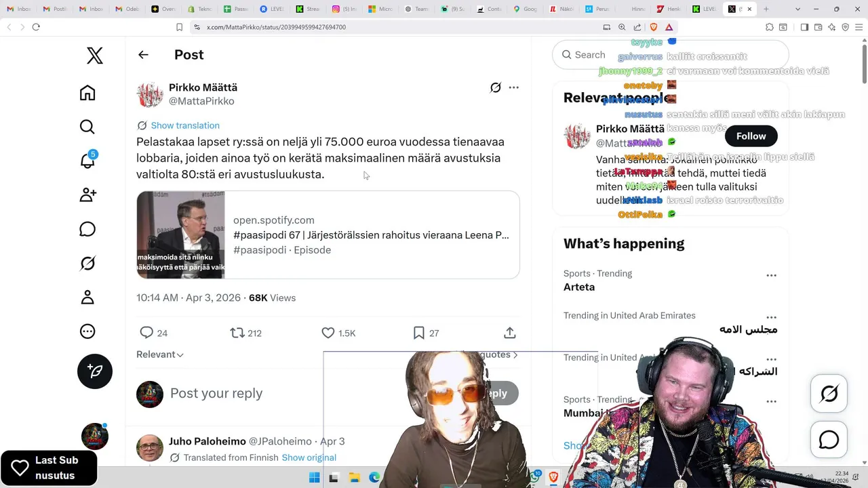
Task: Open the Connect people sidebar icon
Action: click(87, 195)
